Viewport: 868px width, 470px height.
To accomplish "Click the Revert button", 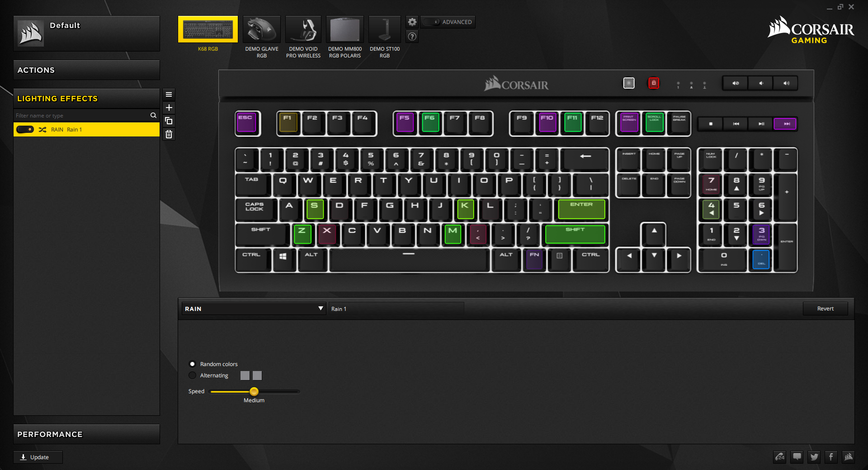I will pyautogui.click(x=825, y=309).
